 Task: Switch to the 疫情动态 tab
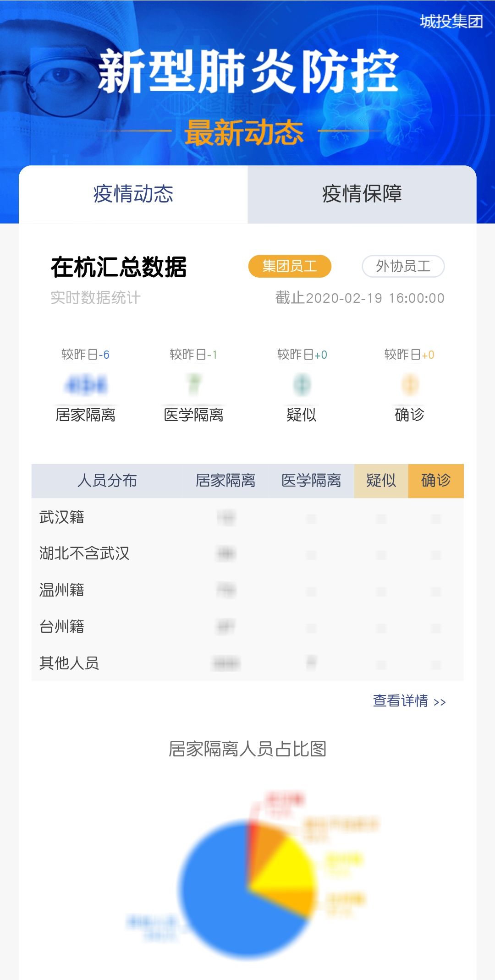[133, 194]
